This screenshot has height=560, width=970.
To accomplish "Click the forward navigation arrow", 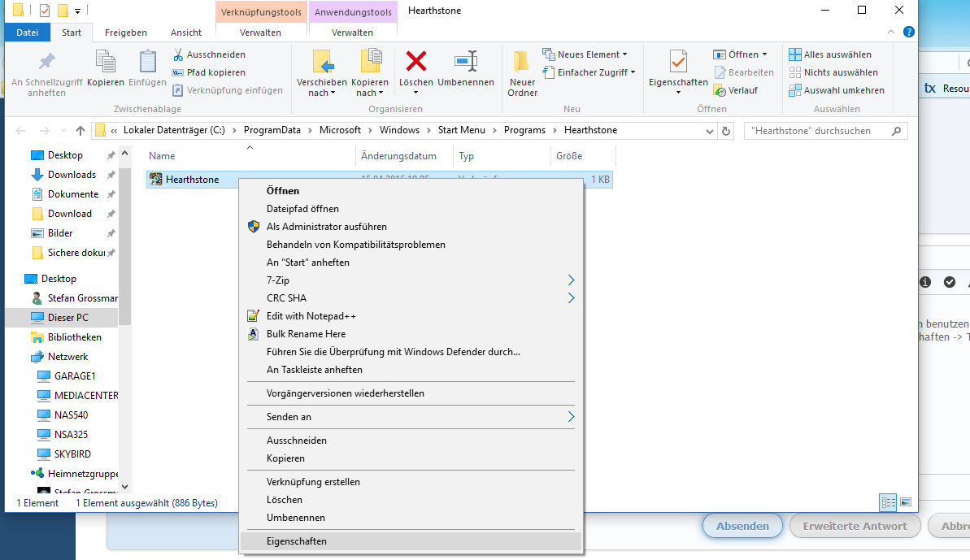I will coord(44,131).
